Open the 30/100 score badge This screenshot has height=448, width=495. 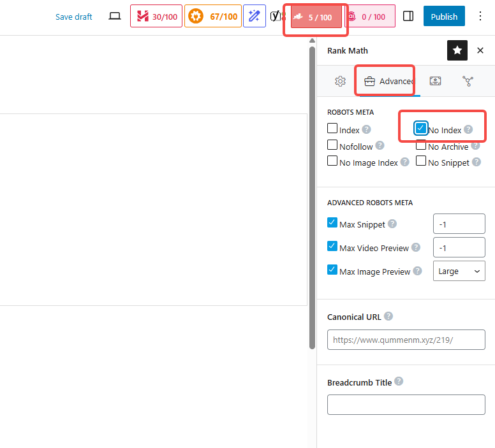(x=156, y=17)
